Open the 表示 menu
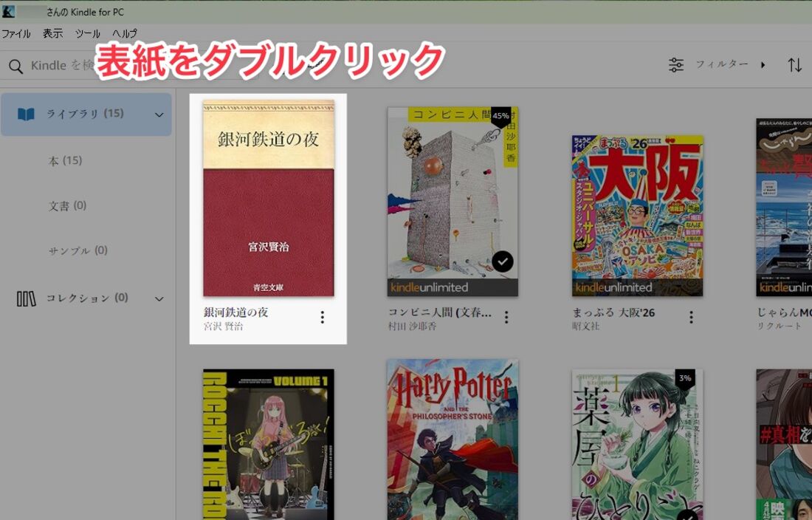812x520 pixels. click(x=53, y=34)
